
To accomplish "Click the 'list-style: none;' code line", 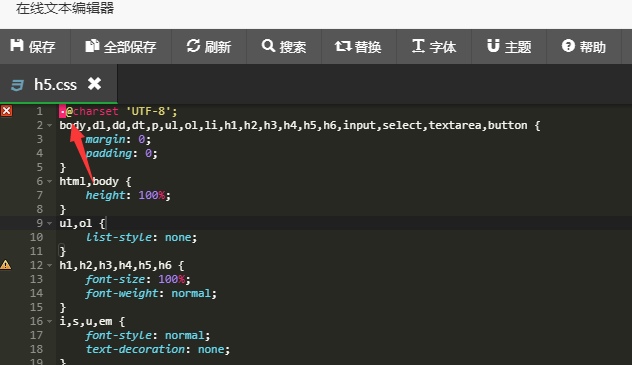I will 141,237.
